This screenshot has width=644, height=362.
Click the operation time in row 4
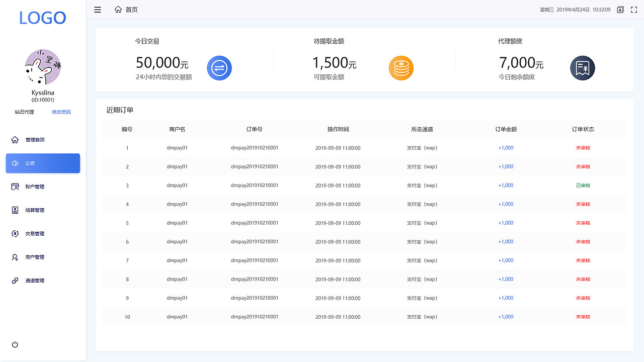click(x=338, y=204)
